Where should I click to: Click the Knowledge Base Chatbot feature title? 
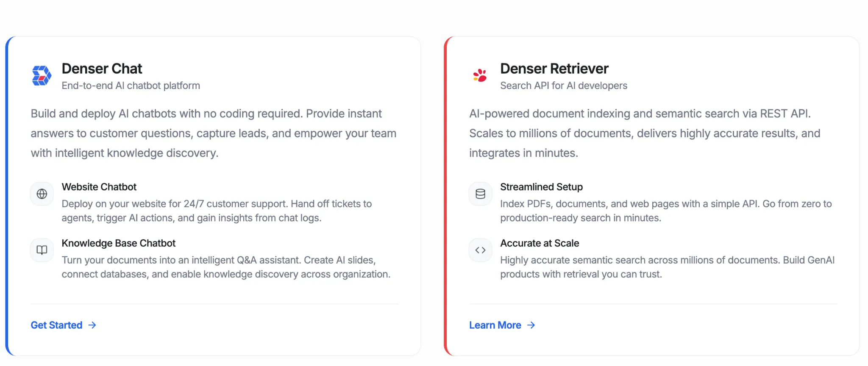118,243
